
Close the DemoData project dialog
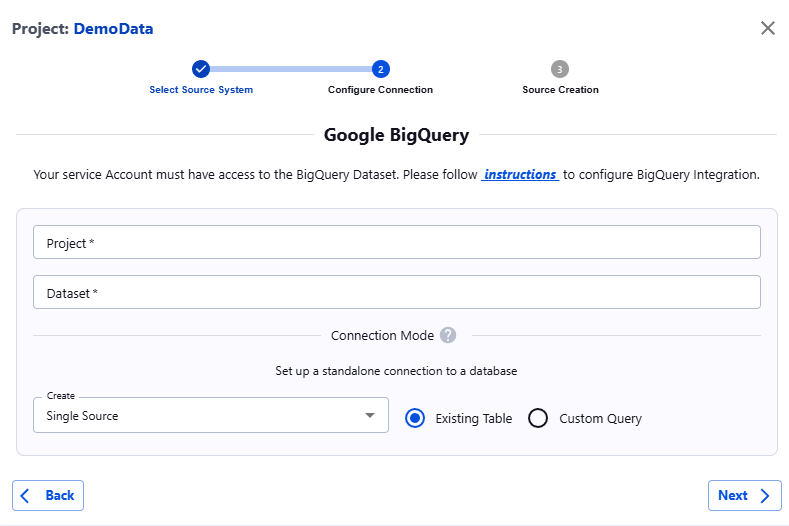[768, 28]
